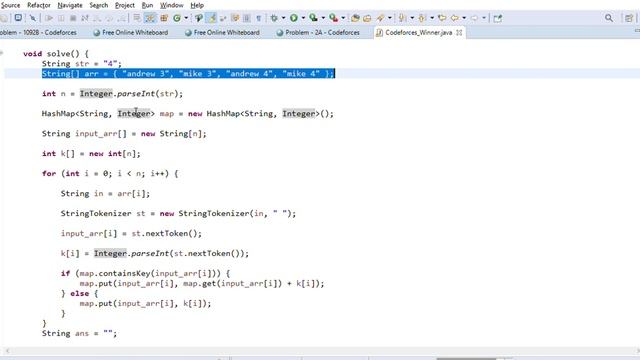Screen dimensions: 640x360
Task: Click the Open Console icon in toolbar
Action: coord(18,18)
